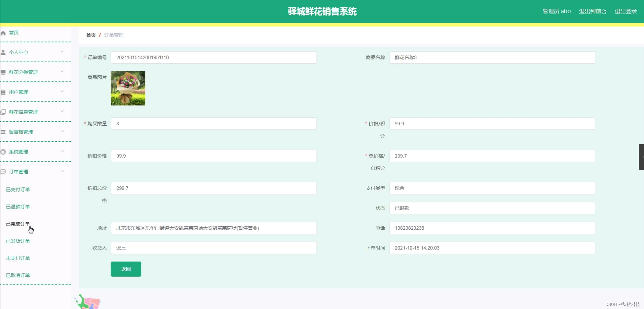Open the 未支付订单 list
644x309 pixels.
tap(18, 258)
